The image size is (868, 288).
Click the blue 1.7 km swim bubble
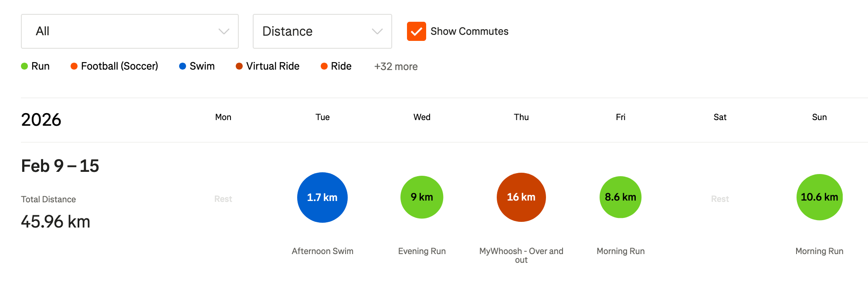click(322, 198)
